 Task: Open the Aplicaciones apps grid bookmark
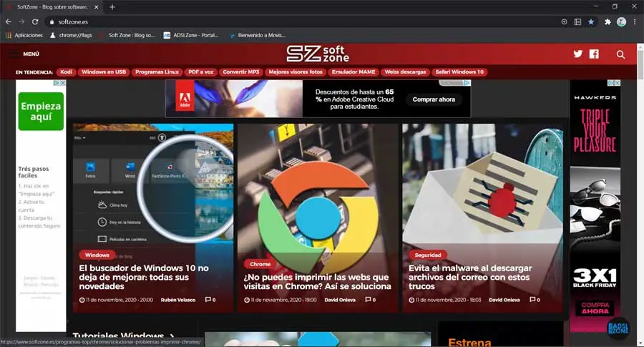click(x=24, y=35)
